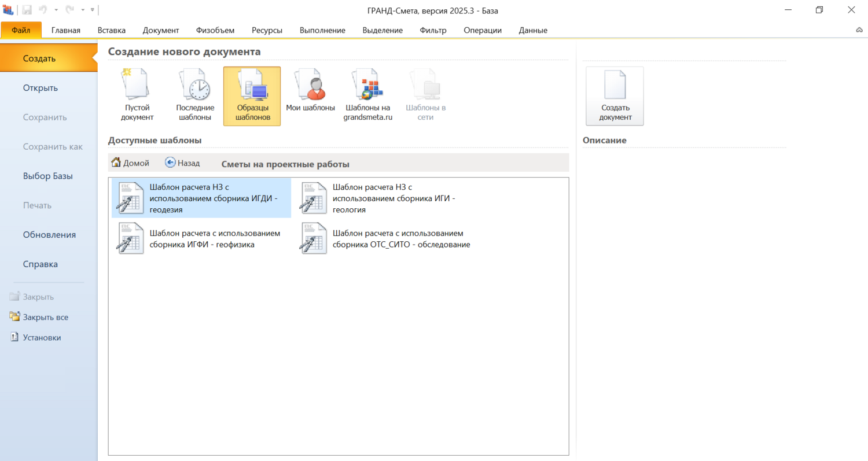Switch to the Выделение ribbon tab
The width and height of the screenshot is (868, 461).
coord(382,30)
